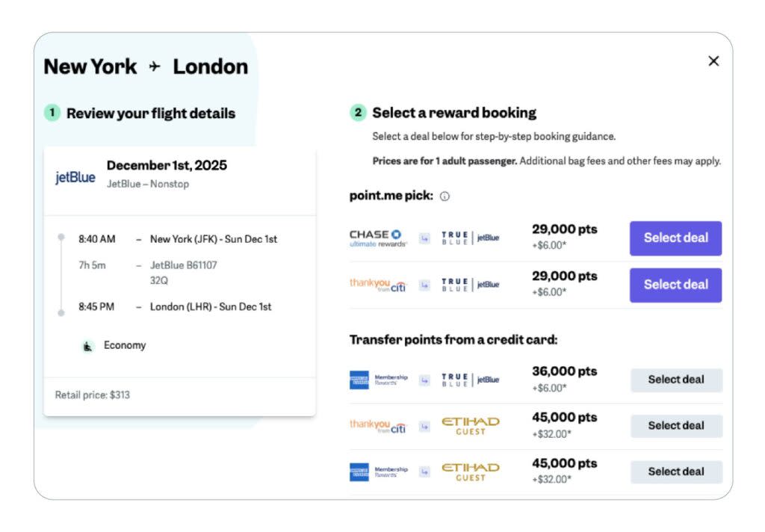
Task: Select the Amex TrueBlue 36,000 pts deal
Action: (x=676, y=380)
